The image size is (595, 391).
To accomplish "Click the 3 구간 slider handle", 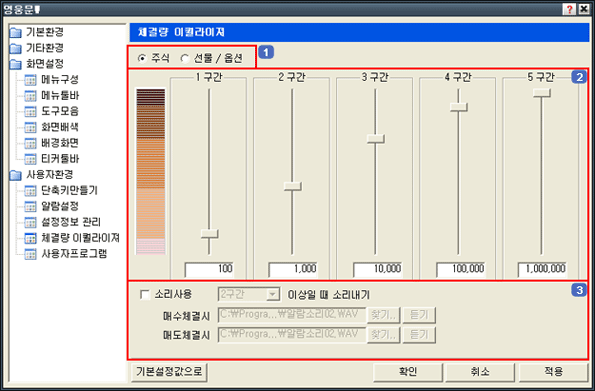I will tap(376, 139).
